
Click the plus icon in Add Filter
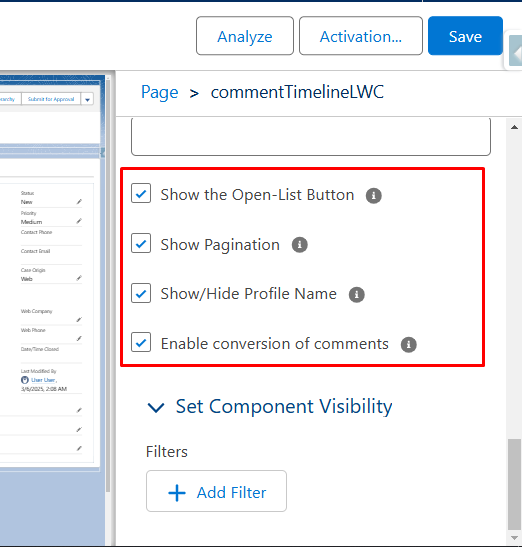tap(177, 493)
